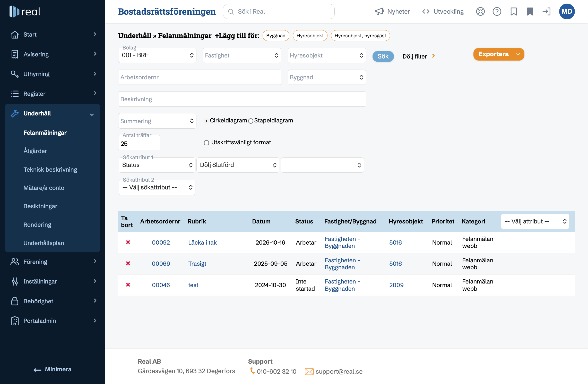588x384 pixels.
Task: Click the Behörighet padlock icon
Action: coord(15,301)
